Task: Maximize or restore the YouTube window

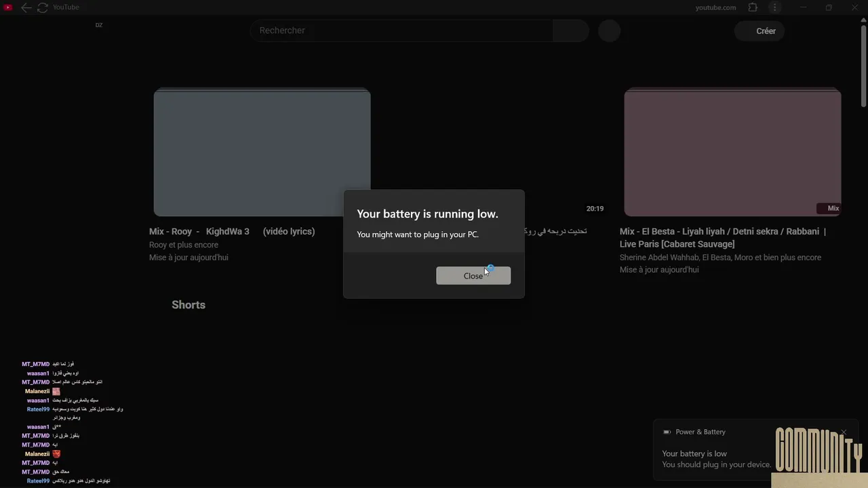Action: (829, 7)
